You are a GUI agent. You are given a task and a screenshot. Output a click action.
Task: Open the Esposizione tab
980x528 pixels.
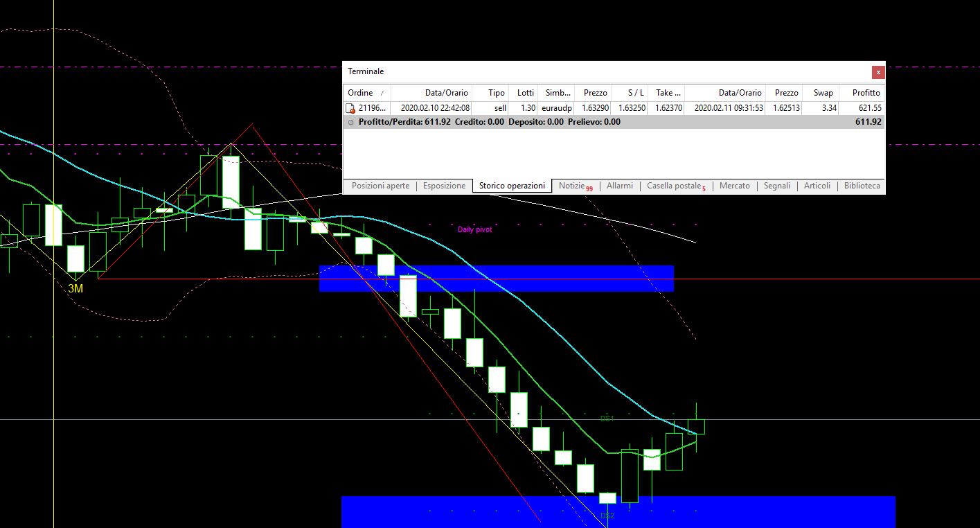pyautogui.click(x=444, y=186)
